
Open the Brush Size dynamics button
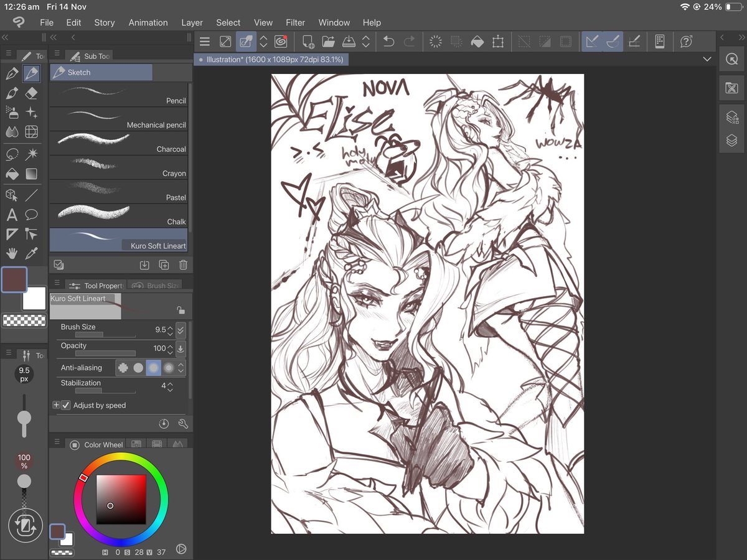(x=181, y=330)
